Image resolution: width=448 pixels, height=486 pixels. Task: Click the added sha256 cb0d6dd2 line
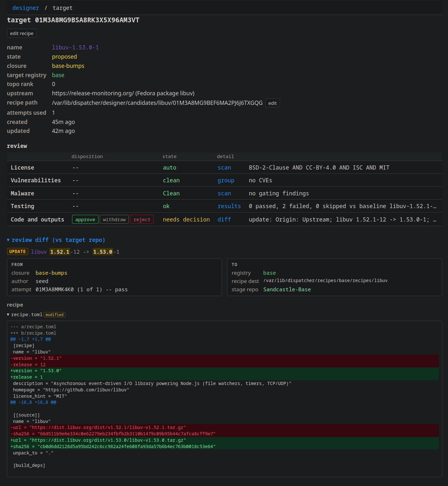tap(224, 447)
